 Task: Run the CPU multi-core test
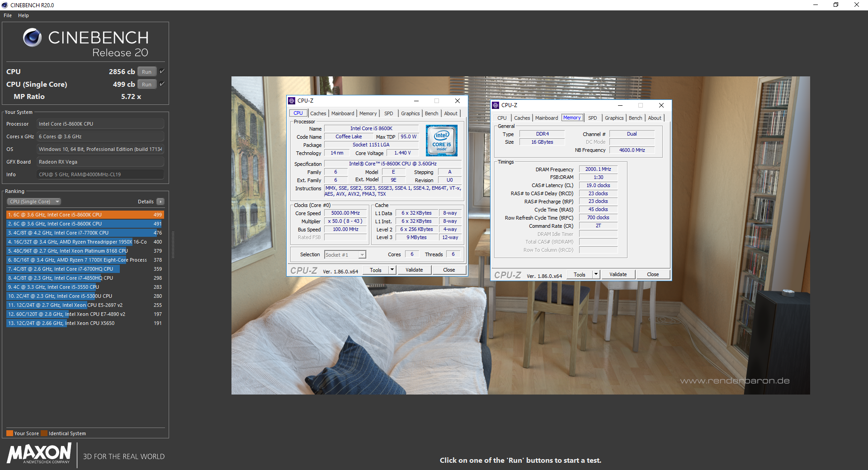coord(147,71)
